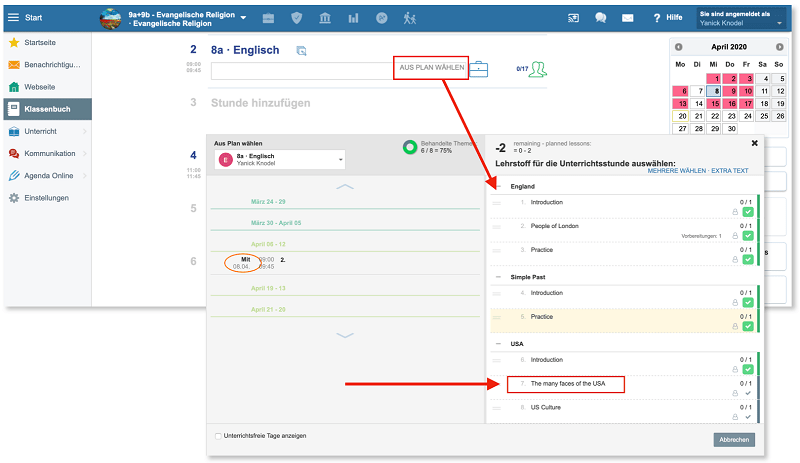Click the 'Abbrechen' button
The width and height of the screenshot is (800, 463).
tap(734, 439)
